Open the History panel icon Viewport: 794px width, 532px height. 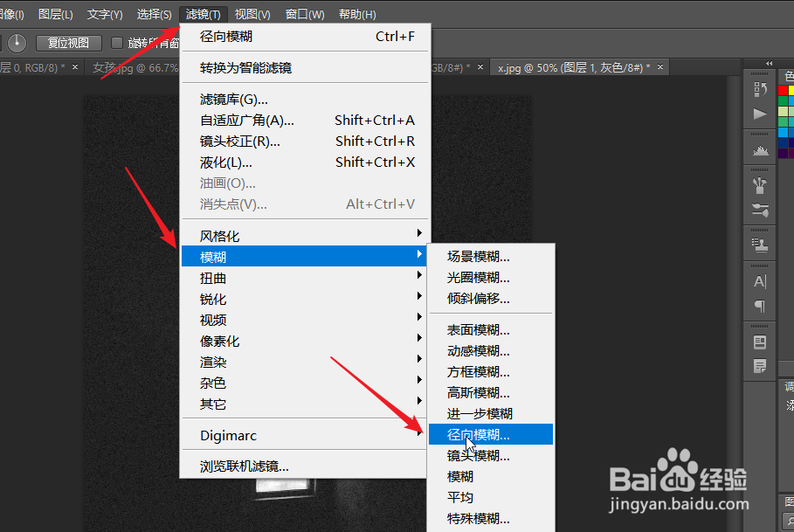(x=760, y=90)
